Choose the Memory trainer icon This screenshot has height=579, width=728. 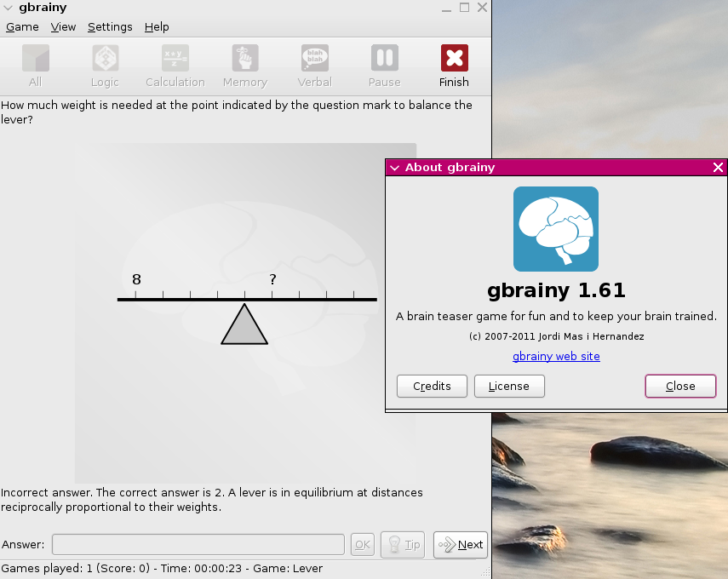pyautogui.click(x=244, y=66)
